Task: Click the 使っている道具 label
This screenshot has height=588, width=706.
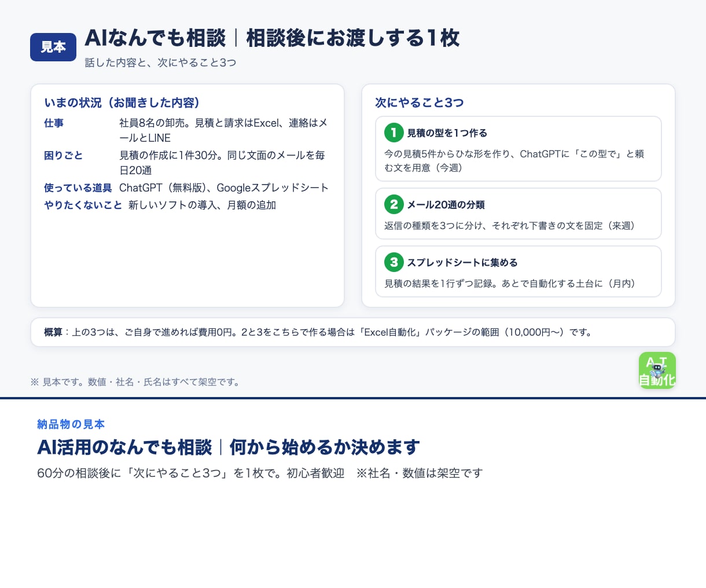Action: (78, 188)
